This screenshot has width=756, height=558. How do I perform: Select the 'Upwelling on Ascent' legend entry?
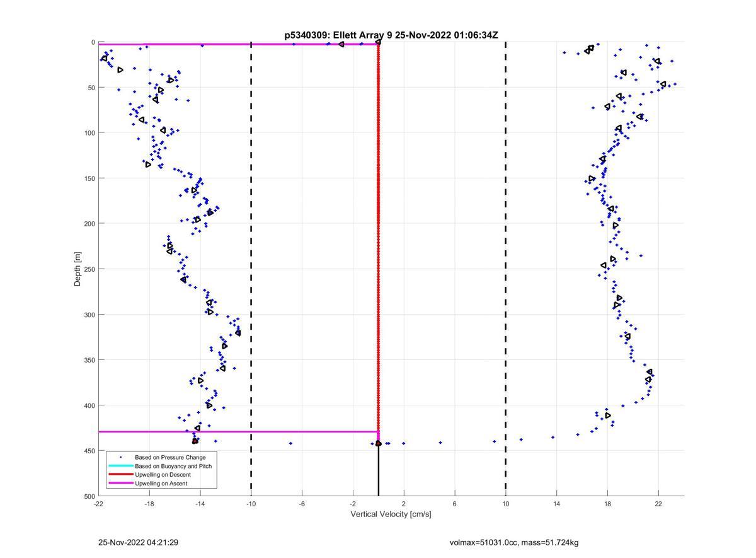pyautogui.click(x=161, y=484)
